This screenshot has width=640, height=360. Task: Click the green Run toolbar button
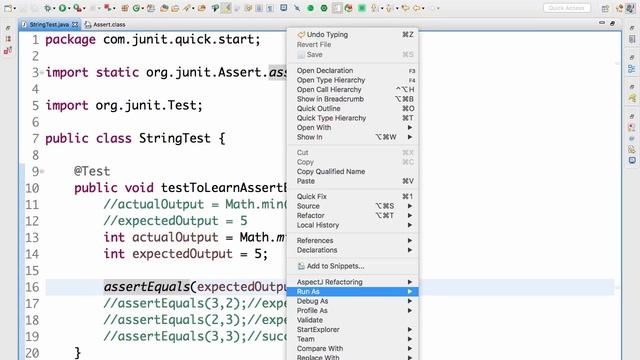(x=62, y=8)
